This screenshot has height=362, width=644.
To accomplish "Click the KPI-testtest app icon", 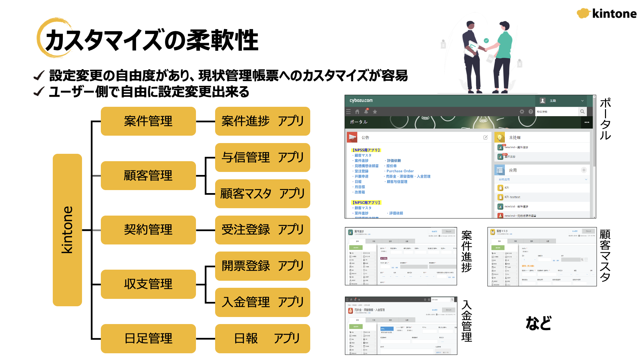I will tap(500, 197).
